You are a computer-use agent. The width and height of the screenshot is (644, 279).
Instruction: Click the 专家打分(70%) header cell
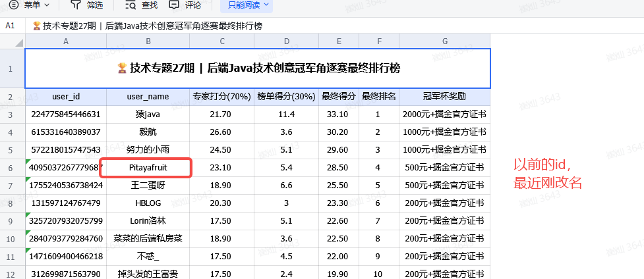tap(221, 97)
